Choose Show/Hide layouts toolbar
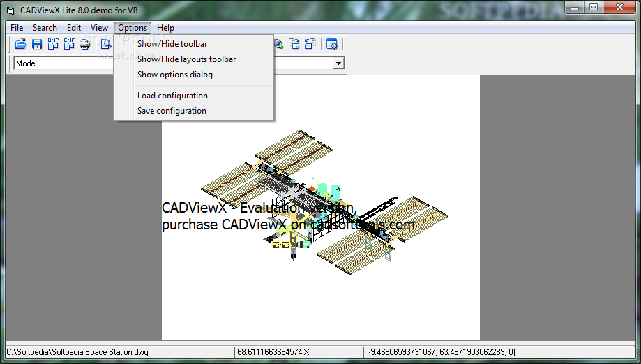The height and width of the screenshot is (364, 641). point(194,59)
